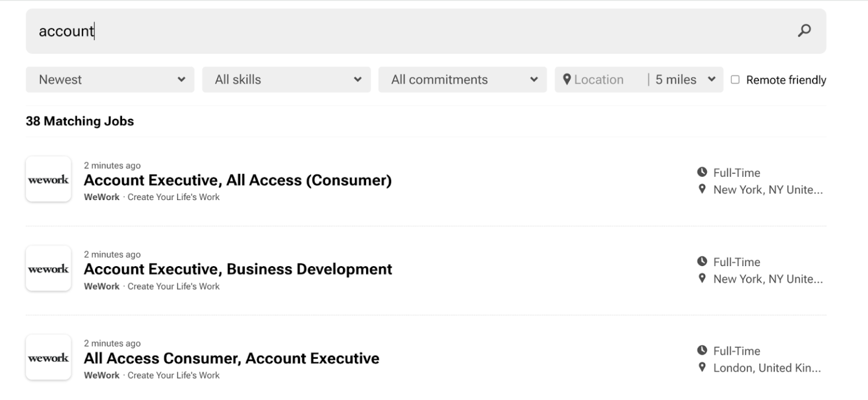
Task: Open the All commitments dropdown
Action: pyautogui.click(x=462, y=80)
